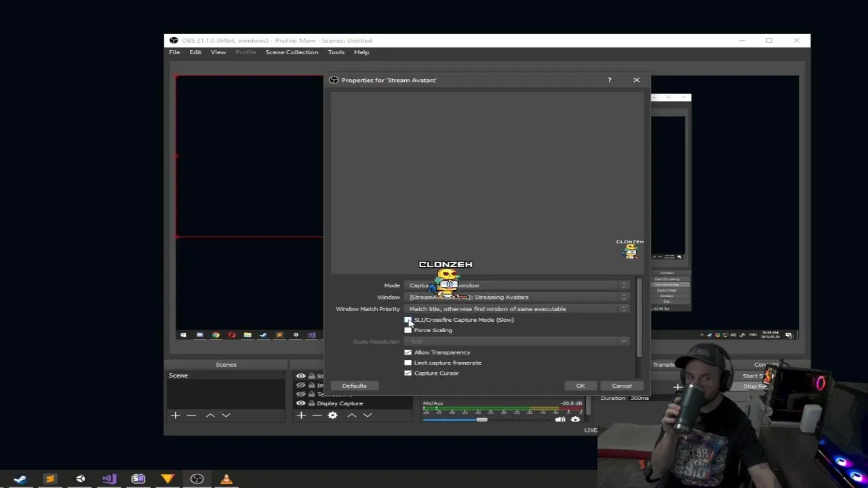Viewport: 868px width, 488px height.
Task: Open the Window Match Priority dropdown
Action: (518, 308)
